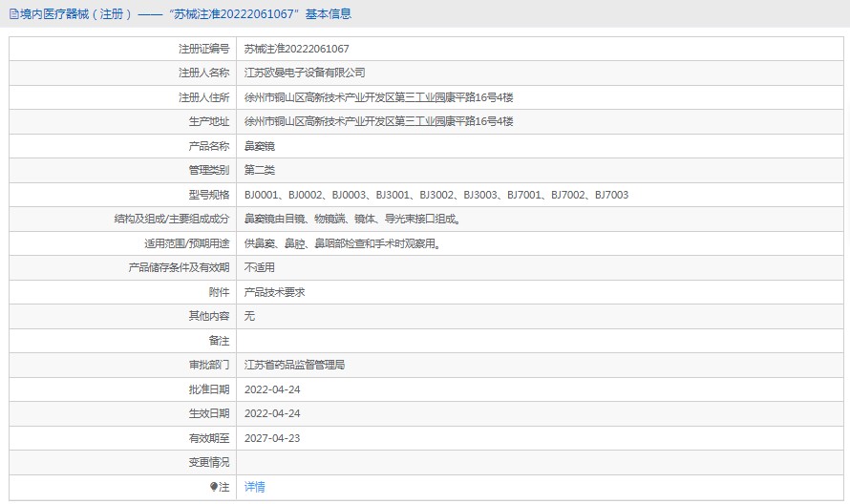Click the 结构及组成 description text
This screenshot has height=504, width=850.
coord(353,219)
